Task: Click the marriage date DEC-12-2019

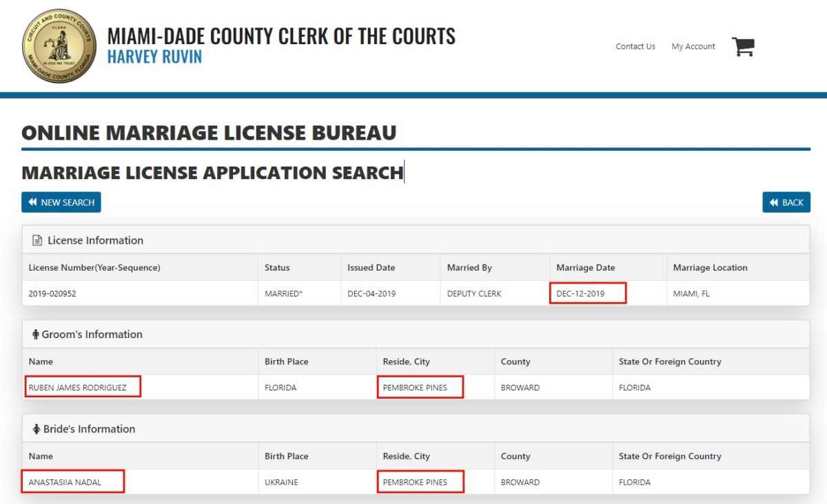Action: 580,293
